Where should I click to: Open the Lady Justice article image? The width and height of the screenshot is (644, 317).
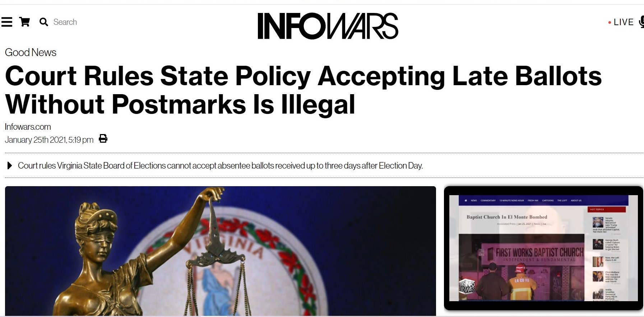tap(221, 251)
